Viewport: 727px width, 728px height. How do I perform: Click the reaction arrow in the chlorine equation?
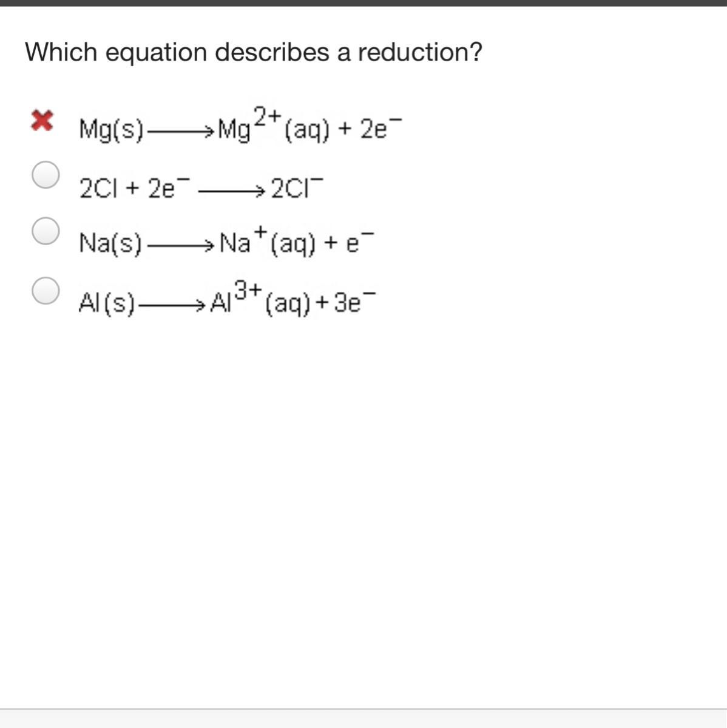232,191
